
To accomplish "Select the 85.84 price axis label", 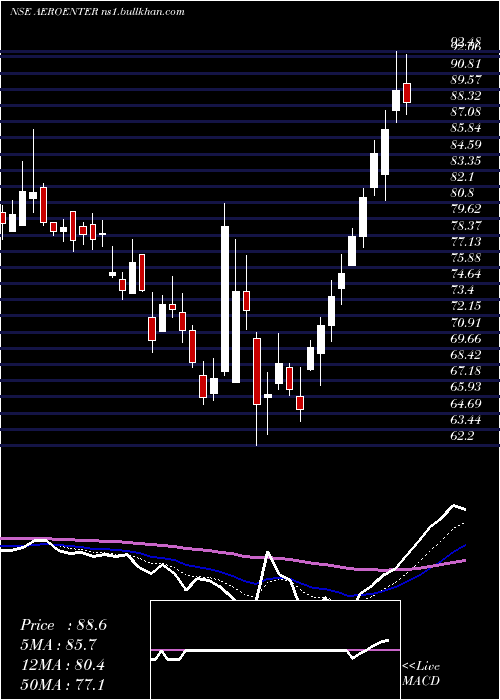I will pos(466,128).
